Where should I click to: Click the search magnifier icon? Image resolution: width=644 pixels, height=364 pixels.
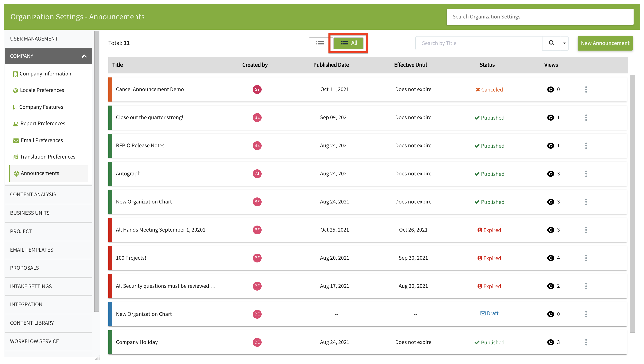coord(551,43)
